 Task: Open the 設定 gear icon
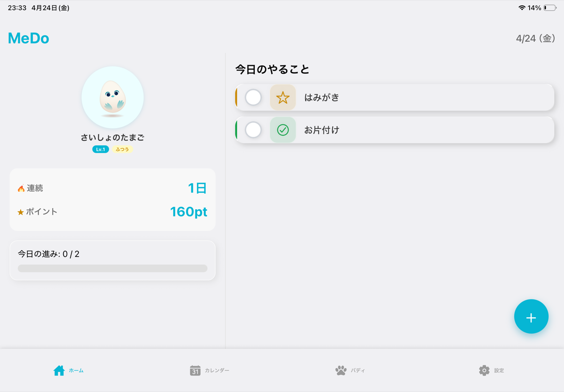[x=484, y=370]
